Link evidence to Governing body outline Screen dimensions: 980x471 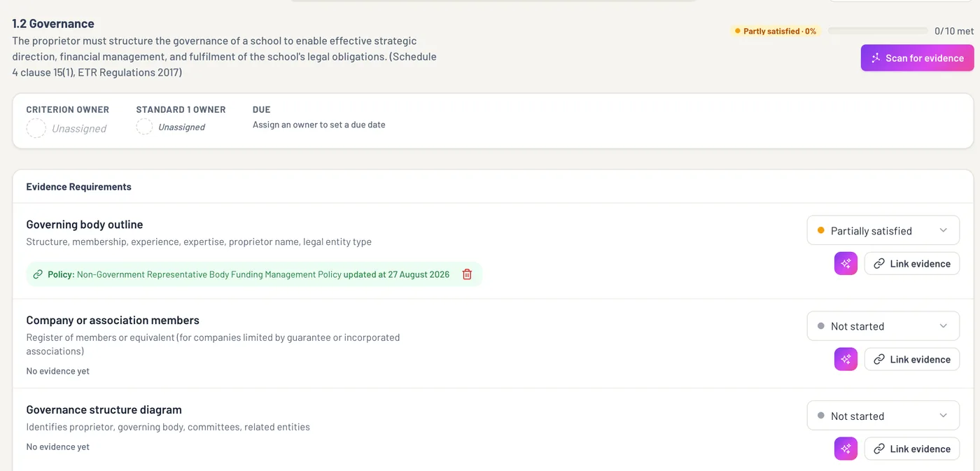(912, 263)
